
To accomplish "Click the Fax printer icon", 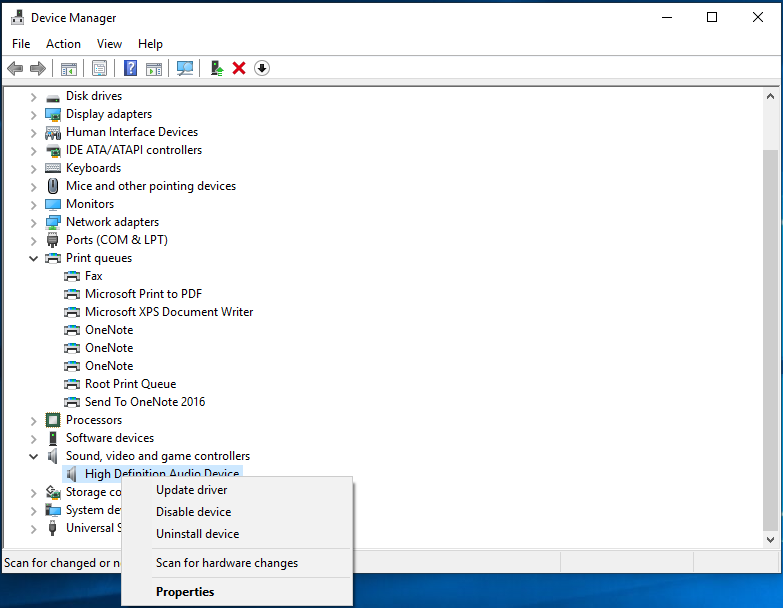I will 72,276.
